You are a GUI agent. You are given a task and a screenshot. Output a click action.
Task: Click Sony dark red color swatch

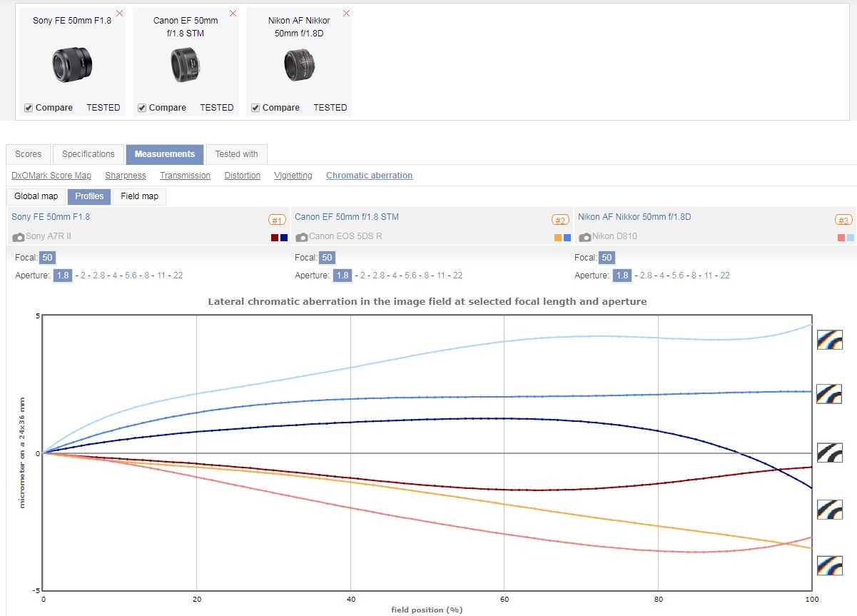pos(275,238)
